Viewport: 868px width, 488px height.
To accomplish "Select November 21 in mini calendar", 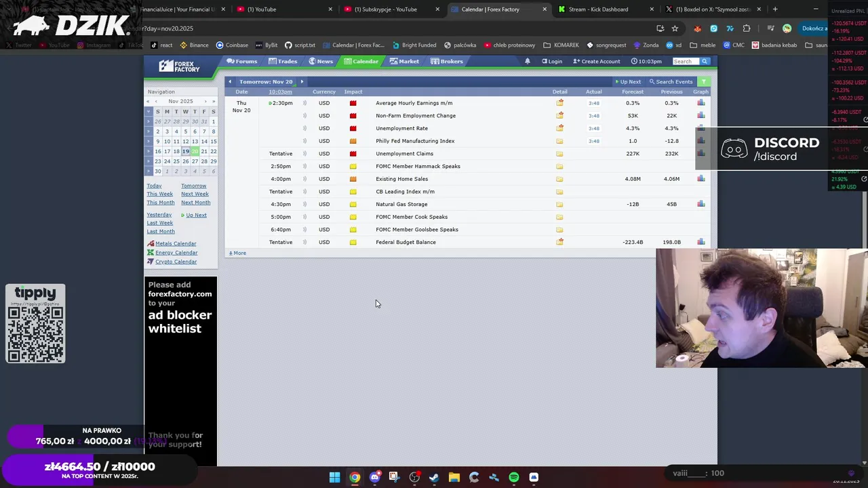I will 204,152.
